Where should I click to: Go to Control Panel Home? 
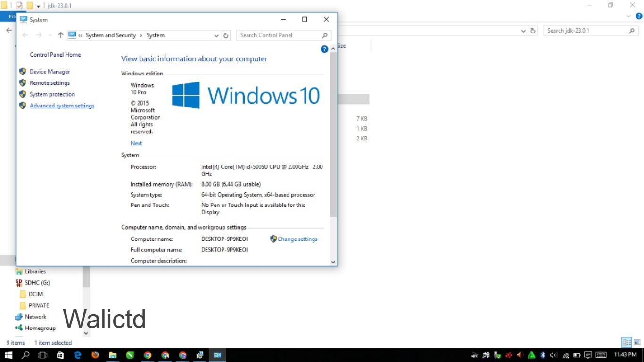click(55, 55)
